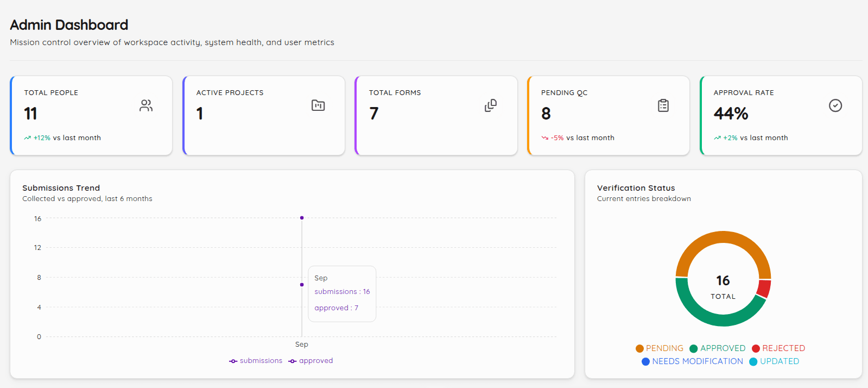Click the orange PENDING legend swatch
This screenshot has height=388, width=868.
[x=639, y=348]
